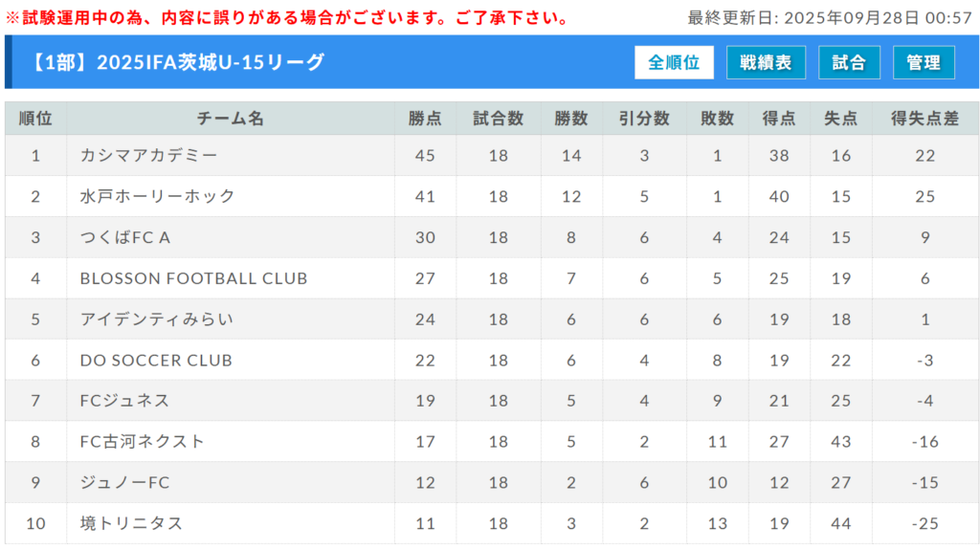Click the チーム名 column header
Image resolution: width=980 pixels, height=550 pixels.
pos(231,119)
